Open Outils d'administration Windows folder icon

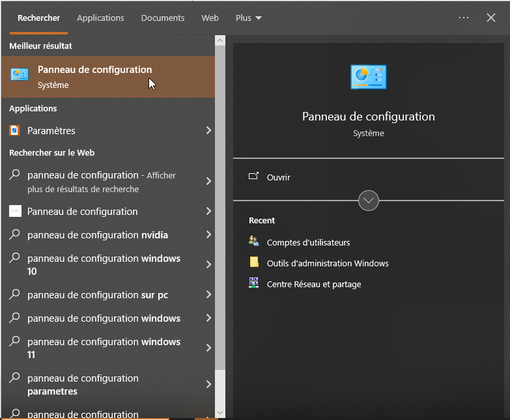[x=254, y=263]
